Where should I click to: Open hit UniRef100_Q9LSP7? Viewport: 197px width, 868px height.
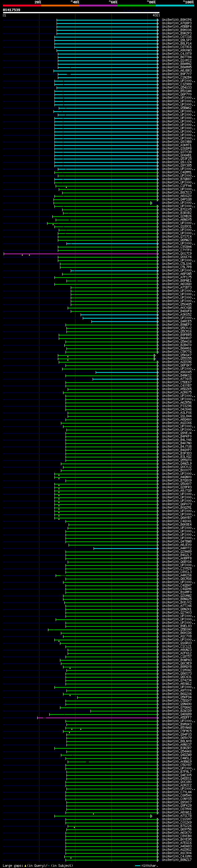click(x=177, y=40)
